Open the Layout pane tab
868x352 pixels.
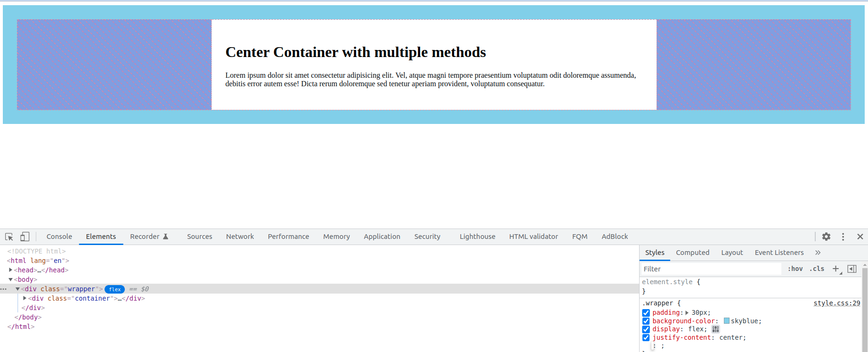point(732,253)
